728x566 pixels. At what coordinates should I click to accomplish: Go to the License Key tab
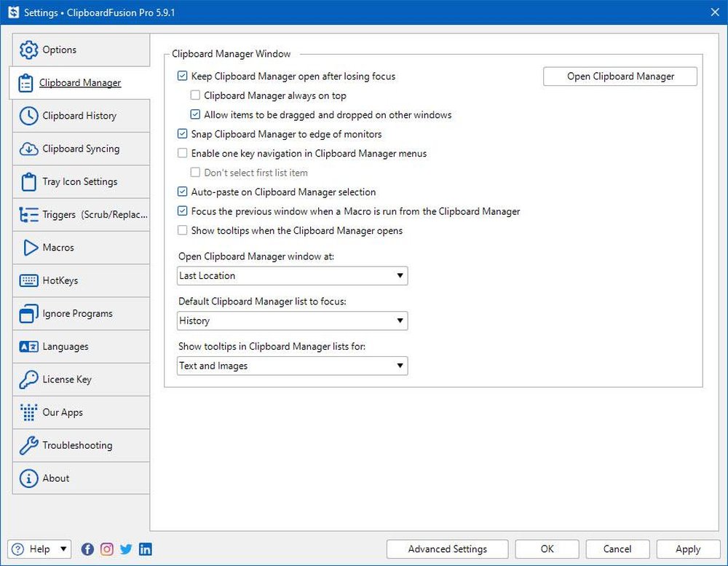[81, 380]
